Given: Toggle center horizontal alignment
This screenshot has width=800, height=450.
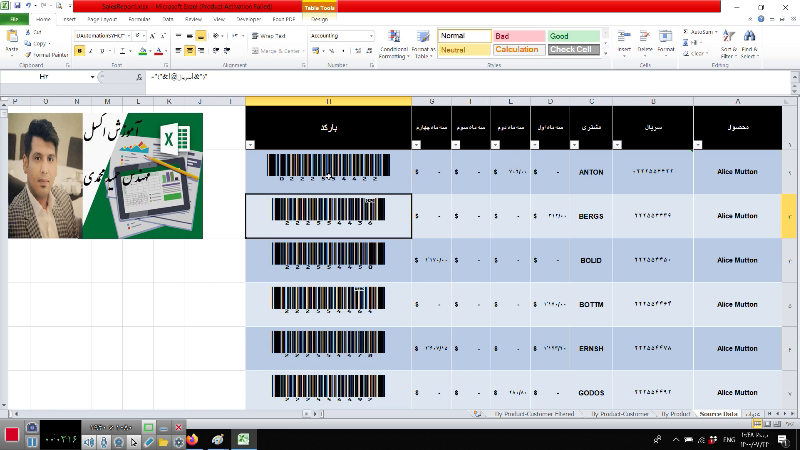Looking at the screenshot, I should (190, 51).
